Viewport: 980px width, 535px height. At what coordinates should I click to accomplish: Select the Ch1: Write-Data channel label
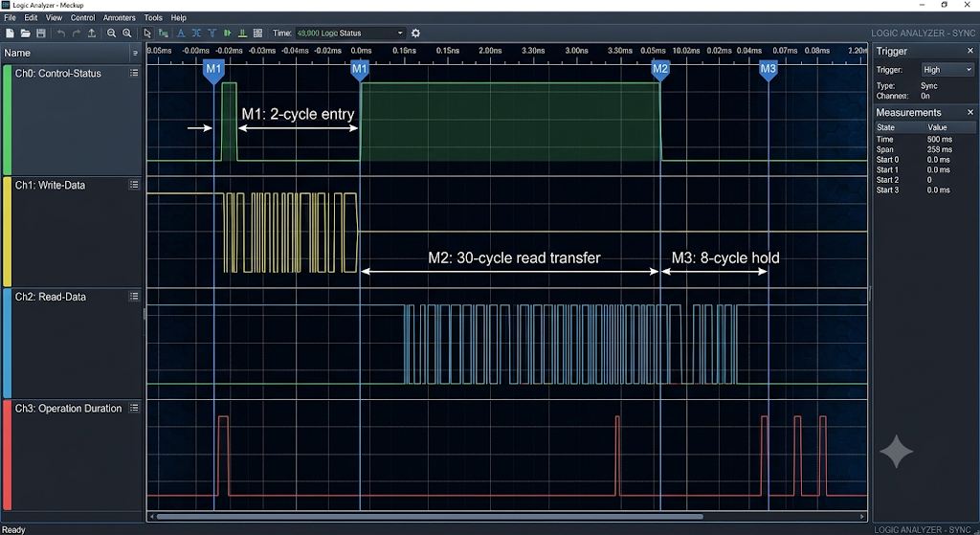coord(50,185)
